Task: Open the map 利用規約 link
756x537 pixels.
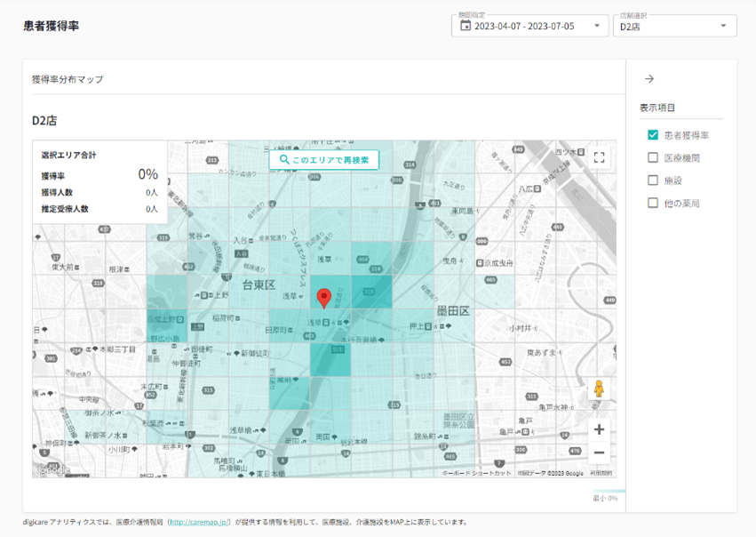Action: pyautogui.click(x=601, y=473)
